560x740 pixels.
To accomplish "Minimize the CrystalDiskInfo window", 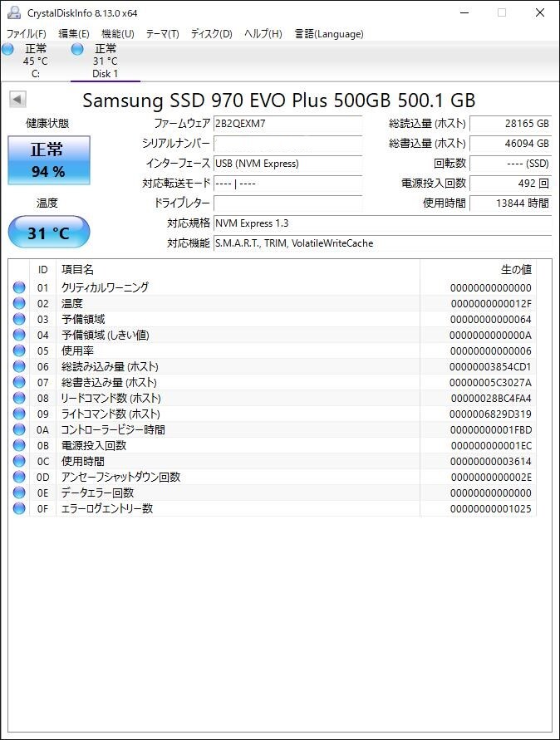I will pyautogui.click(x=464, y=12).
